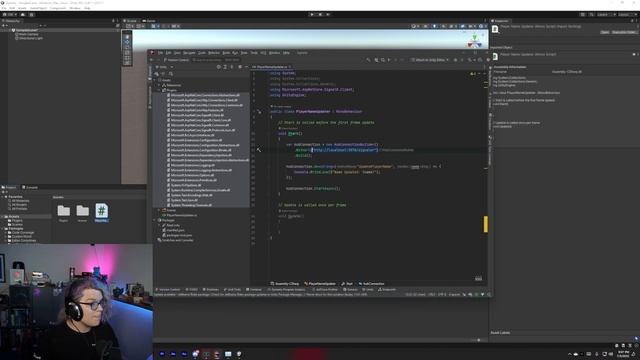Click the Windows taskbar clock
This screenshot has height=360, width=640.
(x=623, y=354)
